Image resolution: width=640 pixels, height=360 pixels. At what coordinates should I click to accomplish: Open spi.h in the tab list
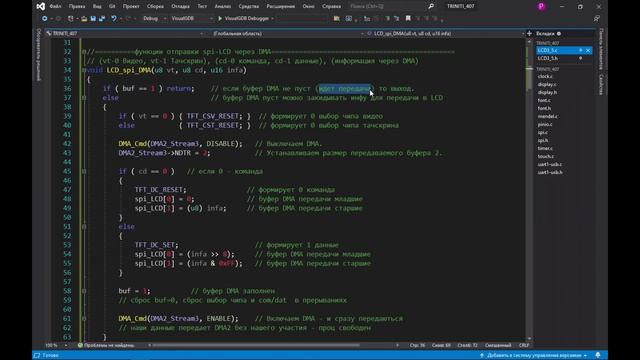pos(543,140)
